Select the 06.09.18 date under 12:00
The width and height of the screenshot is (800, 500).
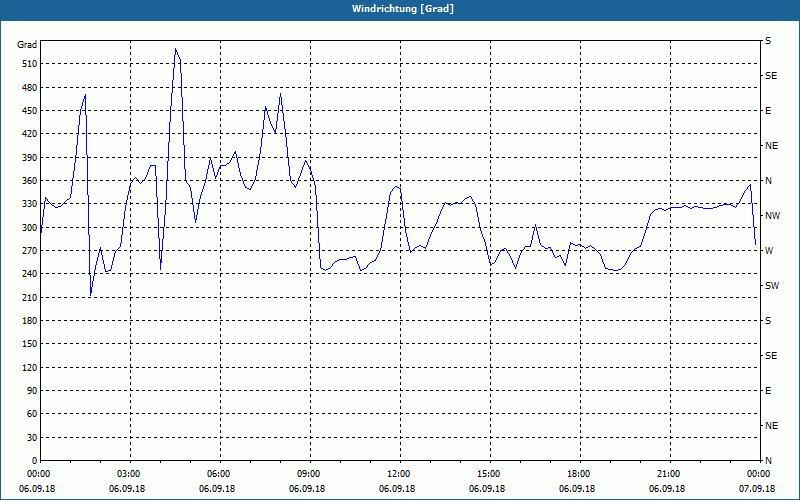397,489
